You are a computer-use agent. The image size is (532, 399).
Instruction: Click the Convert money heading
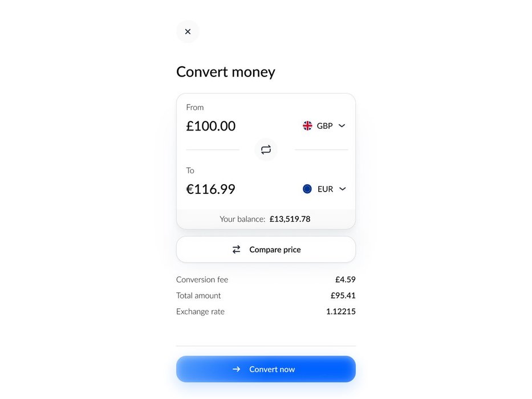pyautogui.click(x=226, y=72)
